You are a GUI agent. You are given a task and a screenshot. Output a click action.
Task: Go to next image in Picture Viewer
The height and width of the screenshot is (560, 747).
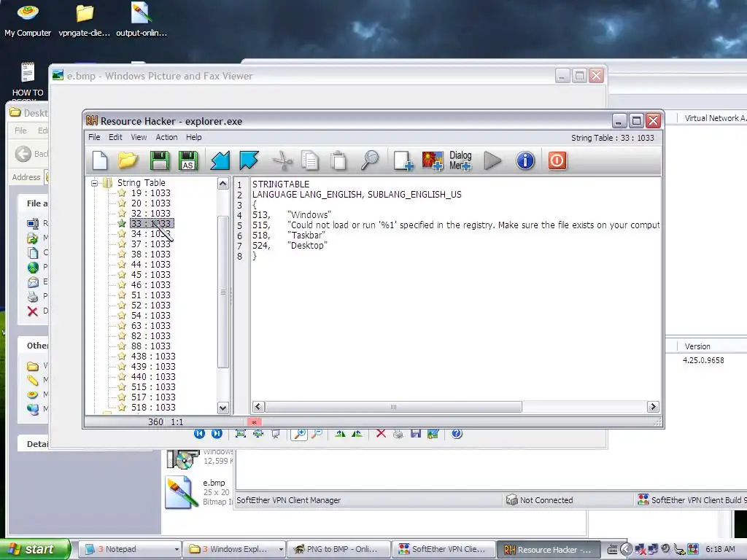pos(217,433)
